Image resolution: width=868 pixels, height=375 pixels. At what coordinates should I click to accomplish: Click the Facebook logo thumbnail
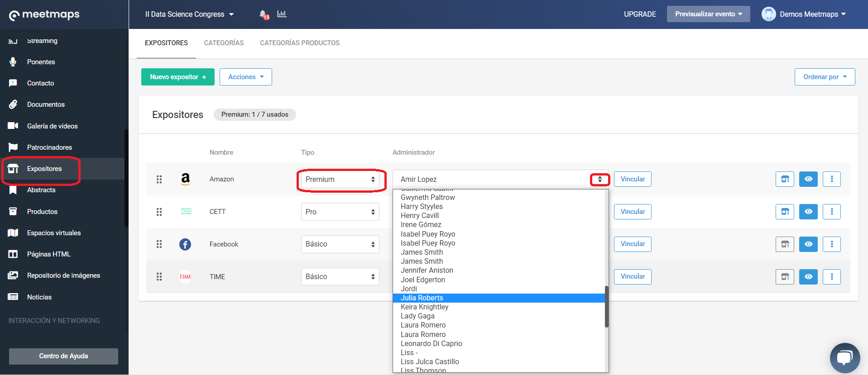[x=185, y=244]
